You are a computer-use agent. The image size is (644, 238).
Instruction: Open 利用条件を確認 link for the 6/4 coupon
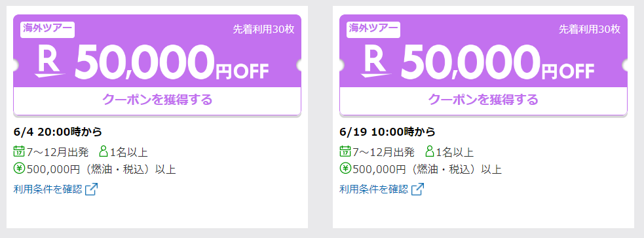tap(48, 189)
